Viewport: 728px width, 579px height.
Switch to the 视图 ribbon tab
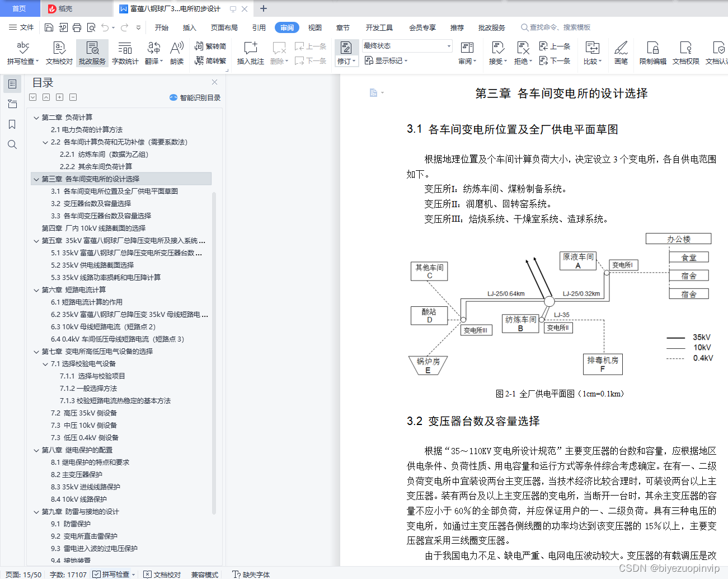314,27
